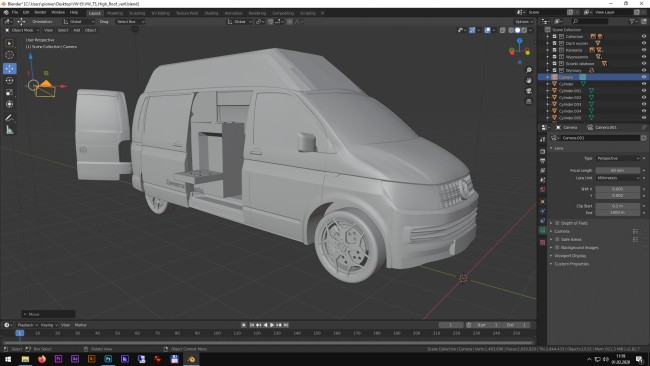Open the Render menu
The width and height of the screenshot is (650, 366).
pos(40,12)
